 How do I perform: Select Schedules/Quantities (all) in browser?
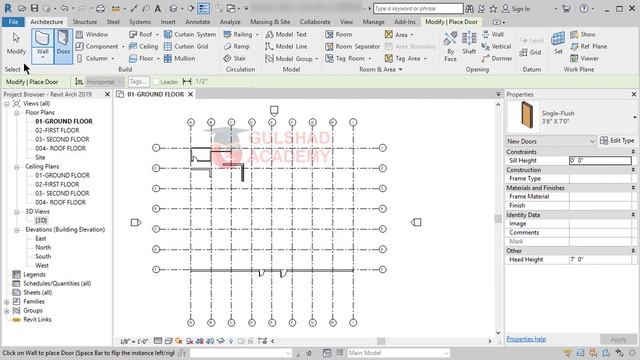[57, 284]
